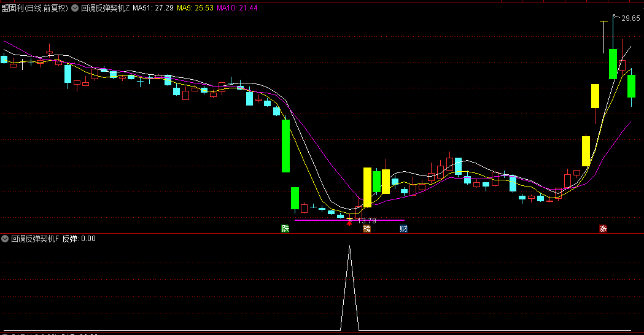Image resolution: width=644 pixels, height=335 pixels.
Task: Click the blue 财 event marker
Action: (x=404, y=228)
